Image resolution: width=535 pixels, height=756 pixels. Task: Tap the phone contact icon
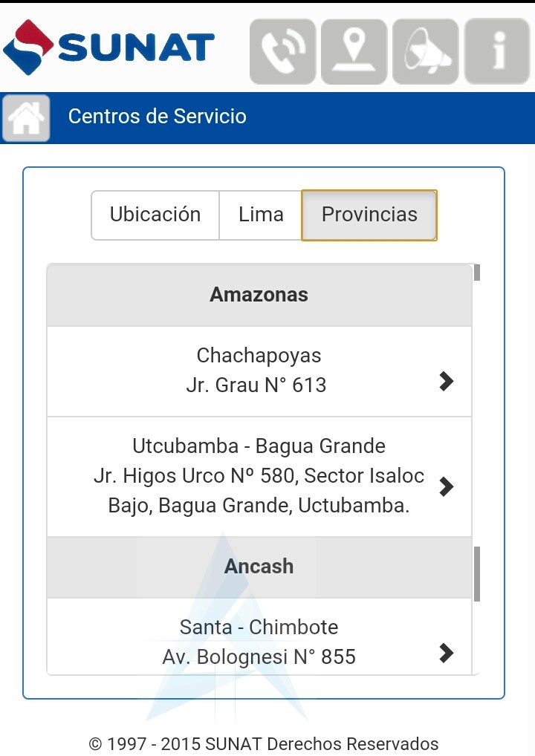coord(282,51)
